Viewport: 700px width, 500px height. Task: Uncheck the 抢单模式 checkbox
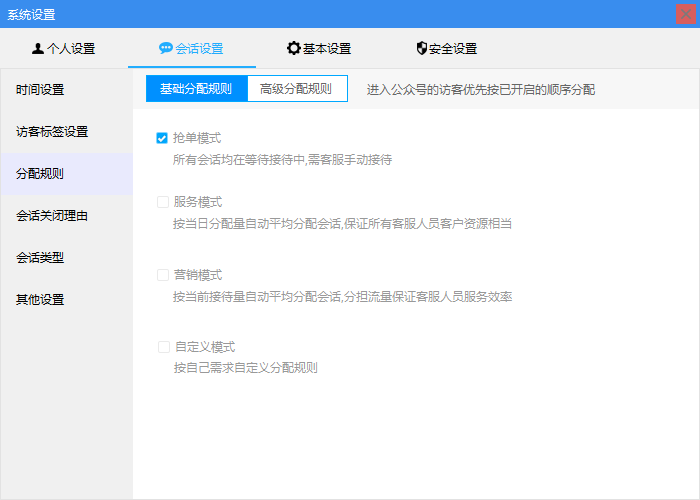click(x=162, y=138)
